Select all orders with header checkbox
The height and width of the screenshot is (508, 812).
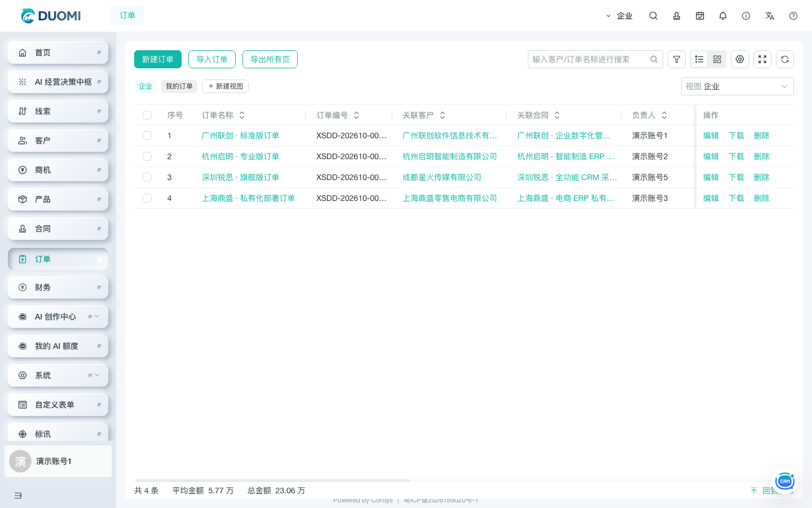click(147, 115)
